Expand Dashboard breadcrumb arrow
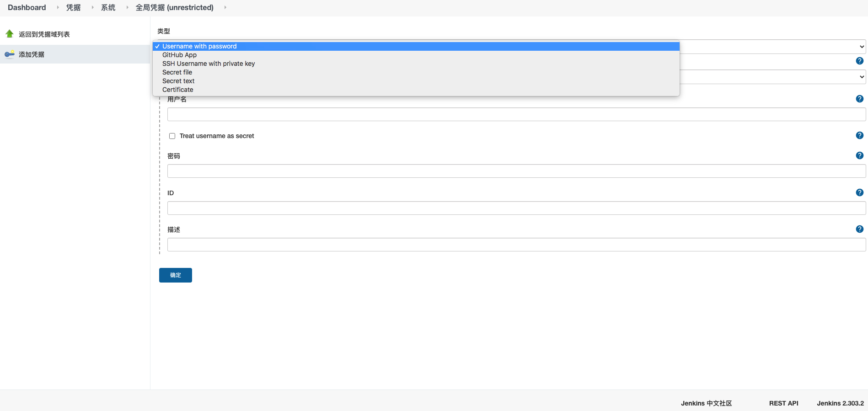This screenshot has width=868, height=411. [58, 7]
